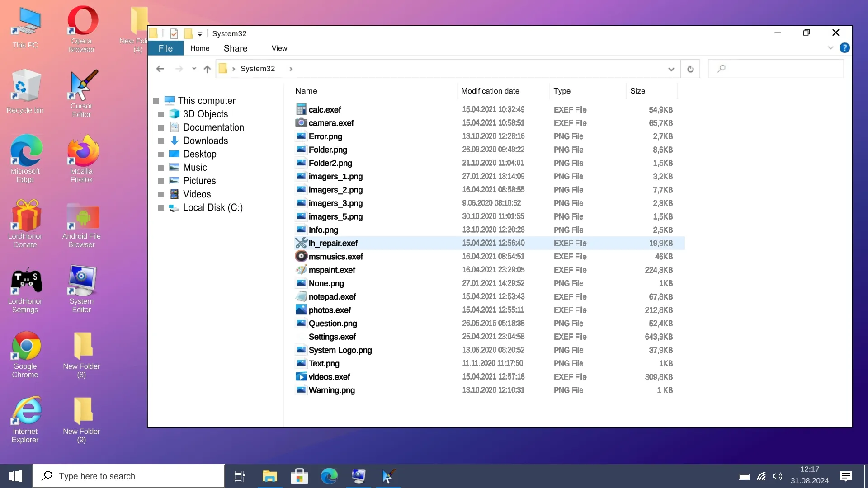Screen dimensions: 868x488
Task: Click the Size column header
Action: tap(637, 91)
